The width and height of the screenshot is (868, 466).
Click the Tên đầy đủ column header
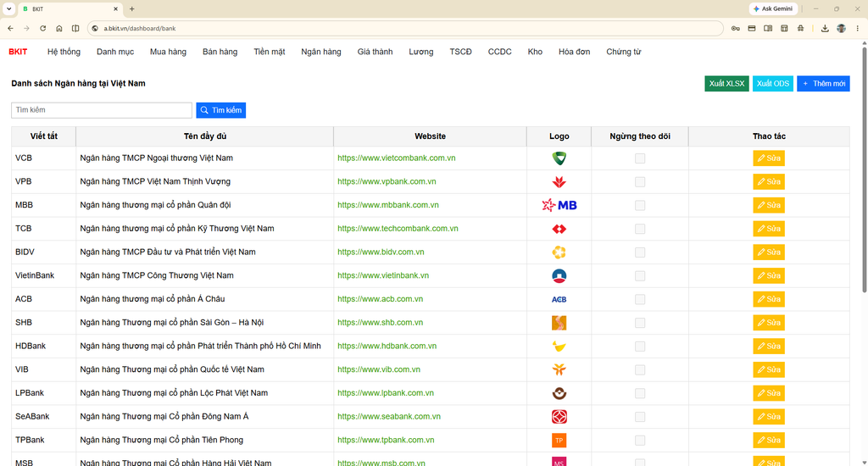[x=205, y=136]
